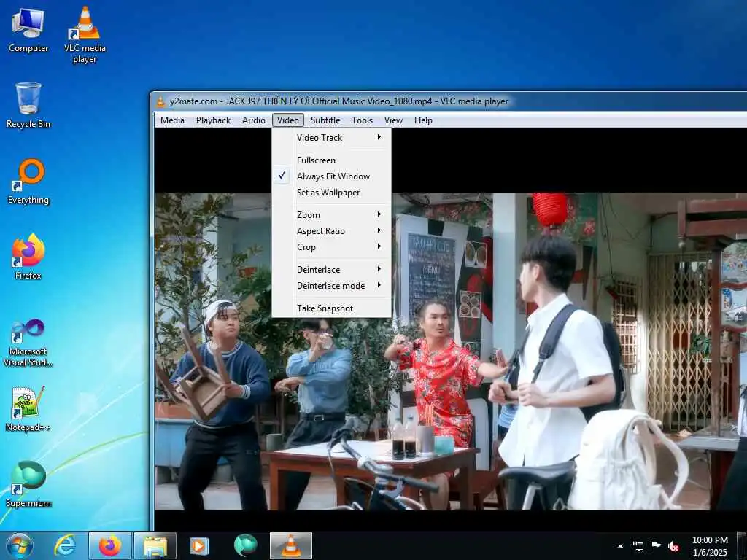
Task: Click the VLC window title bar
Action: 450,101
